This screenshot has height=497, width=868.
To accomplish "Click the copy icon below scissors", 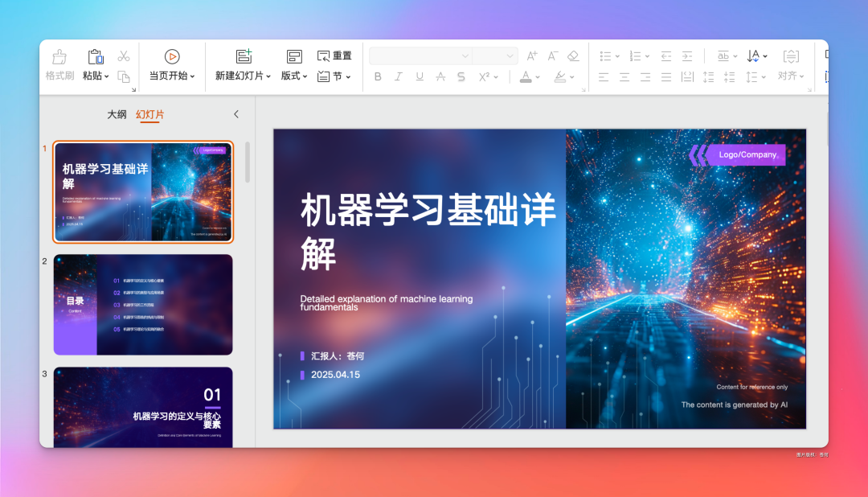I will click(124, 76).
